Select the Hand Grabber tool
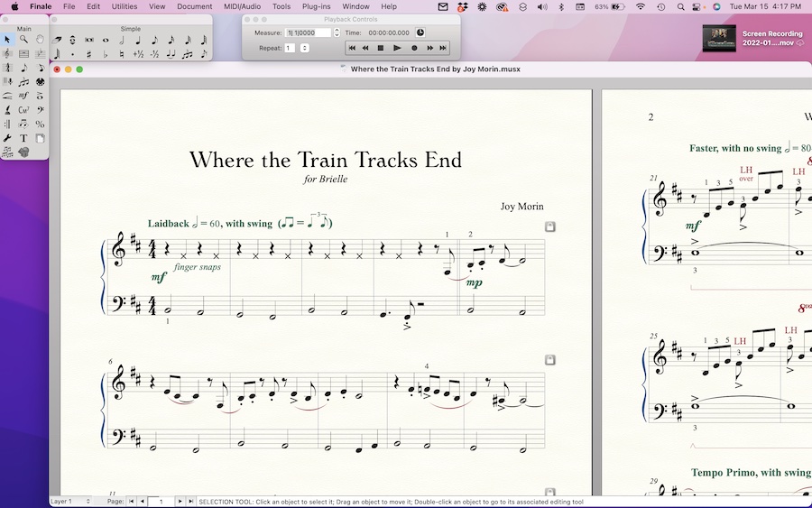This screenshot has width=812, height=508. pos(40,40)
